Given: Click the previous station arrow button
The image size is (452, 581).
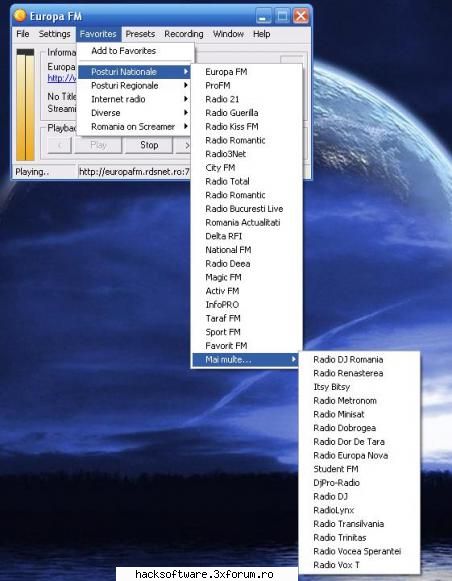Looking at the screenshot, I should 59,145.
